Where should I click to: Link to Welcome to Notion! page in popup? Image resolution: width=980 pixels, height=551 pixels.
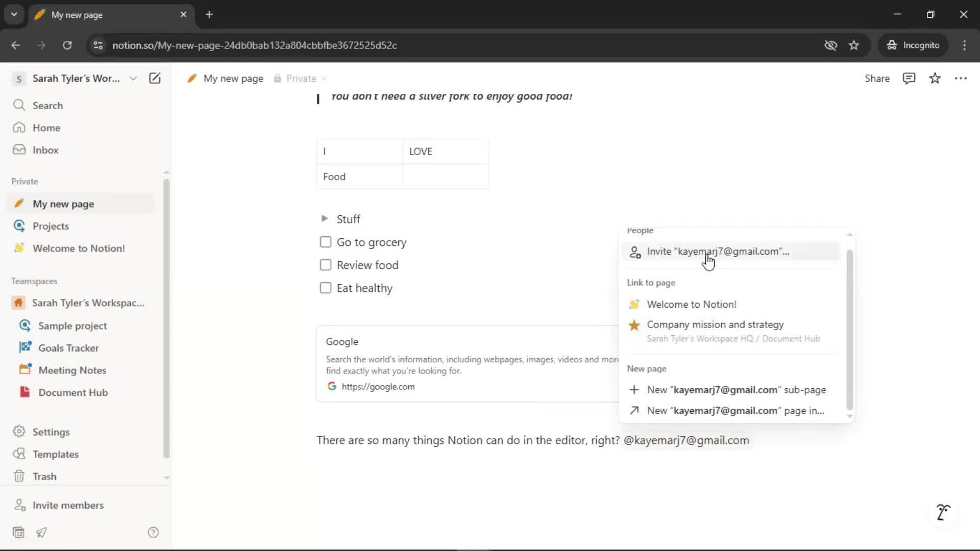731,304
